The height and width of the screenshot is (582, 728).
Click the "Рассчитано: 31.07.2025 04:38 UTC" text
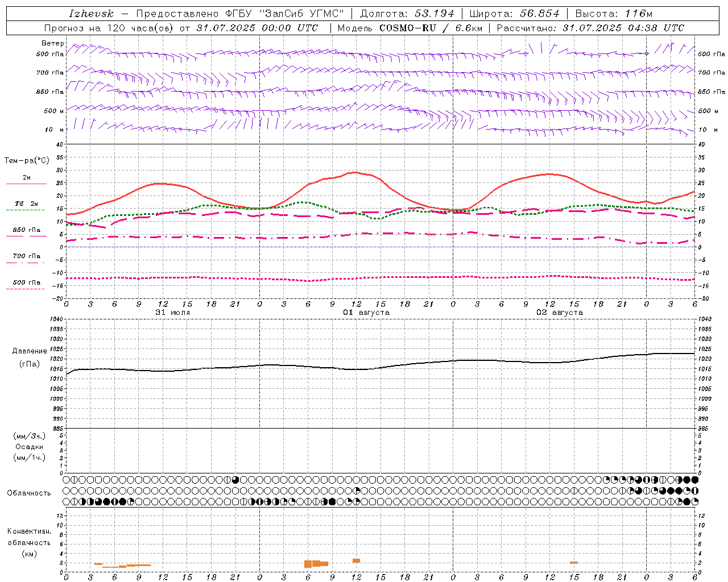pos(590,28)
